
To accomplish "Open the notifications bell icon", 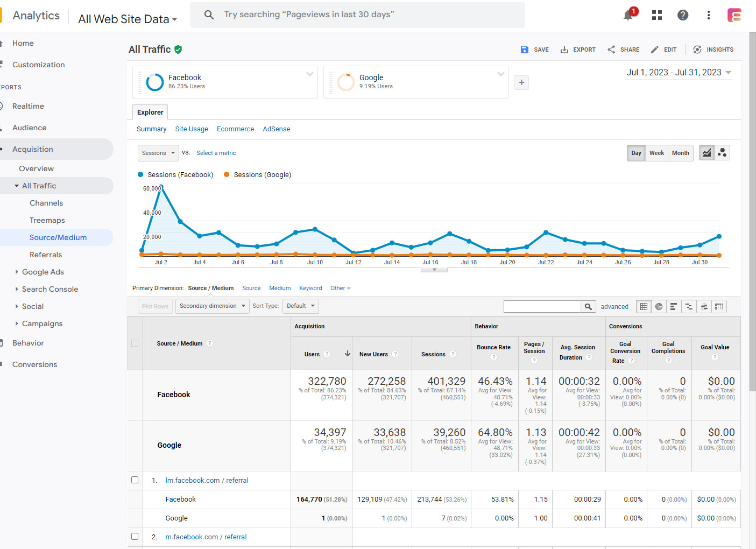I will point(628,15).
